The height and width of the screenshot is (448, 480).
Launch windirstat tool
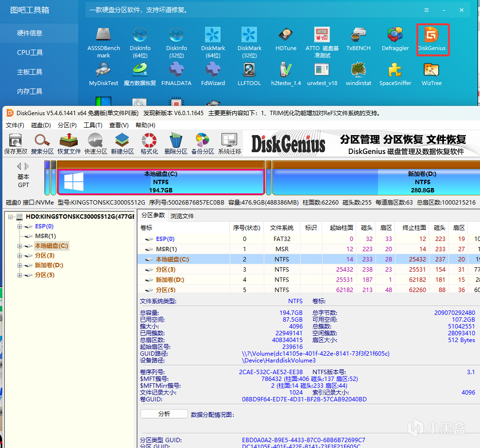(359, 74)
